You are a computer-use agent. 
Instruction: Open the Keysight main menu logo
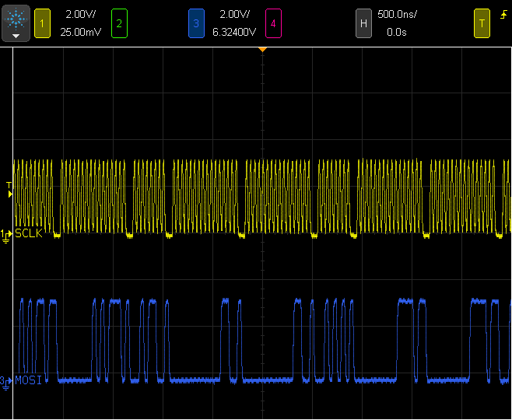16,17
